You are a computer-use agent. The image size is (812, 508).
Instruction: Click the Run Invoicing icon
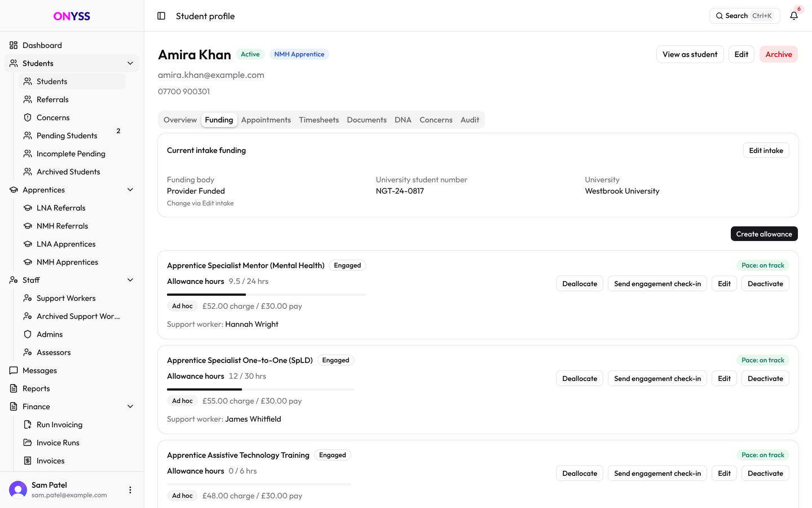tap(28, 424)
